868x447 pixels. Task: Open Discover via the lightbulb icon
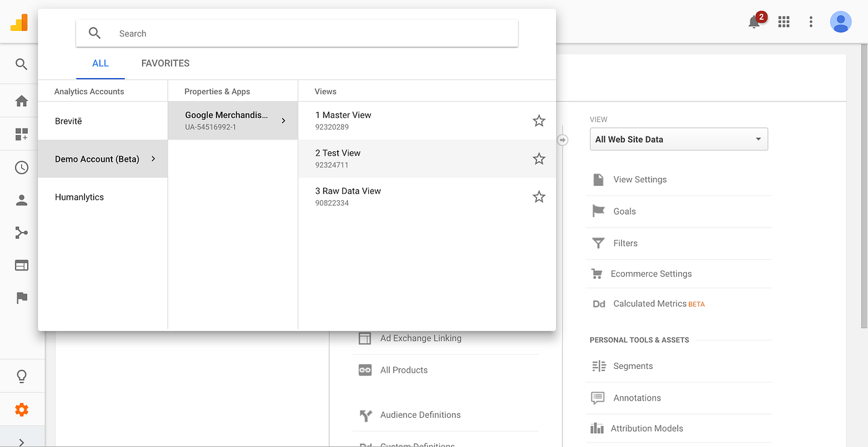21,376
